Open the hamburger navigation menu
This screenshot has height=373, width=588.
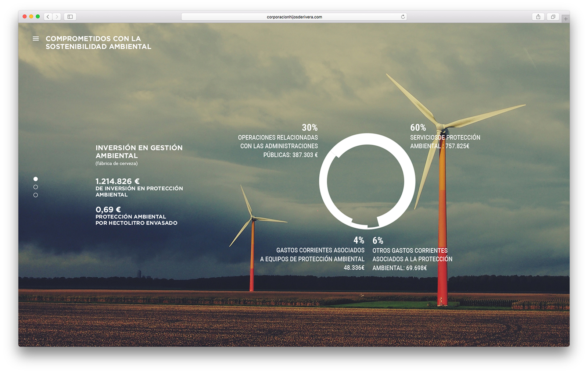36,38
